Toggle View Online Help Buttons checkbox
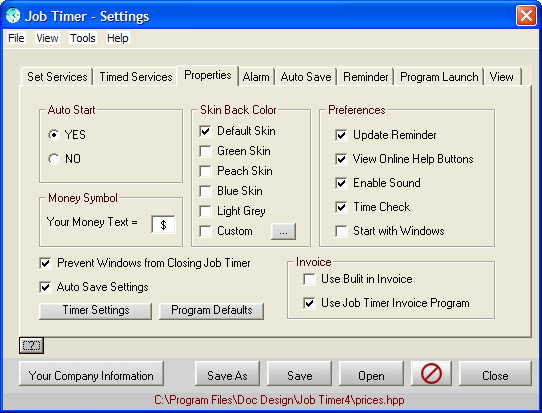 341,159
